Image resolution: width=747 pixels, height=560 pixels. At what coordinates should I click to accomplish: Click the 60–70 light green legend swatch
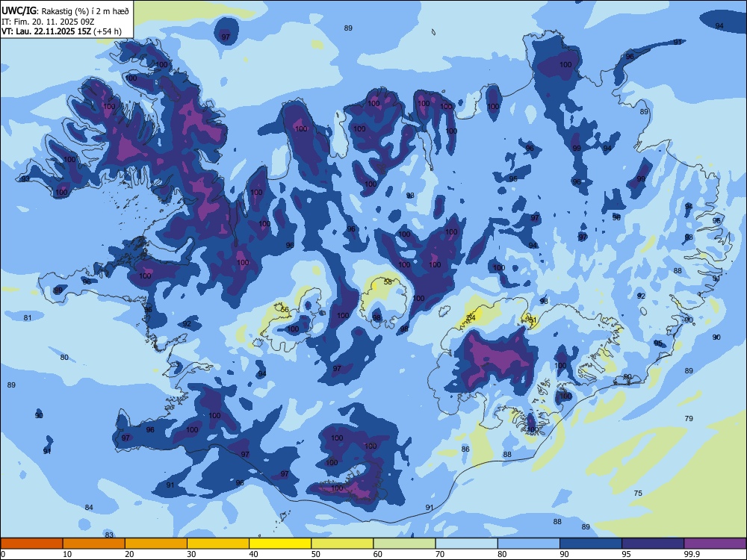coord(404,544)
